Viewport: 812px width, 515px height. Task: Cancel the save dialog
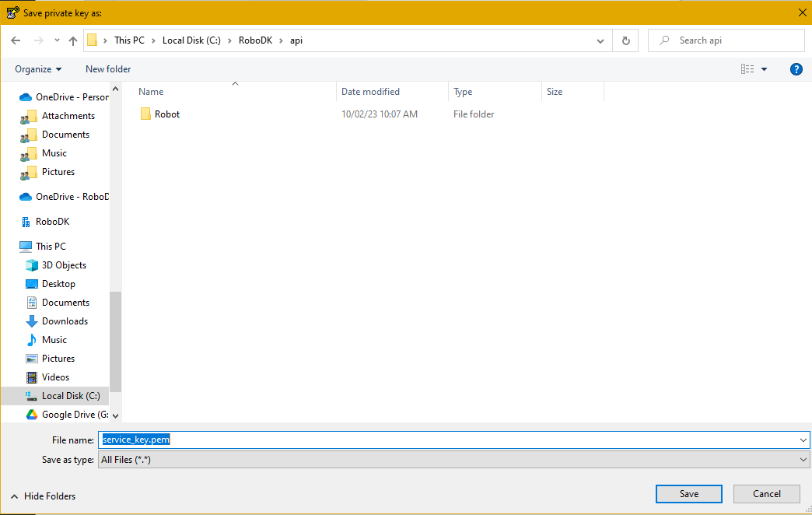tap(766, 494)
